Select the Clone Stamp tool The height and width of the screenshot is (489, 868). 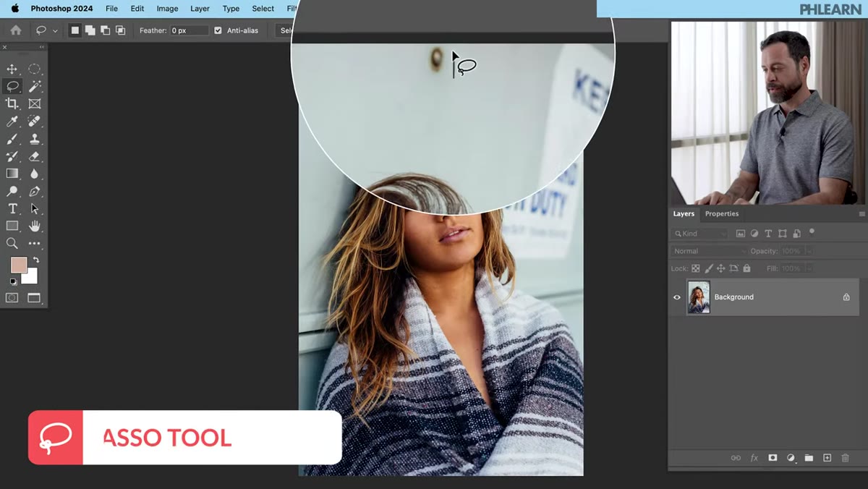pyautogui.click(x=34, y=139)
